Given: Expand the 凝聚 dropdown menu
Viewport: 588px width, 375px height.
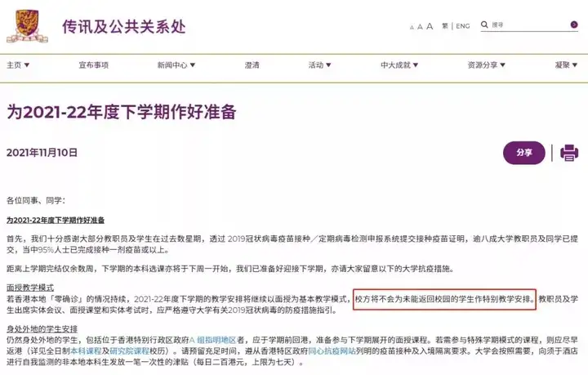Looking at the screenshot, I should coord(566,65).
